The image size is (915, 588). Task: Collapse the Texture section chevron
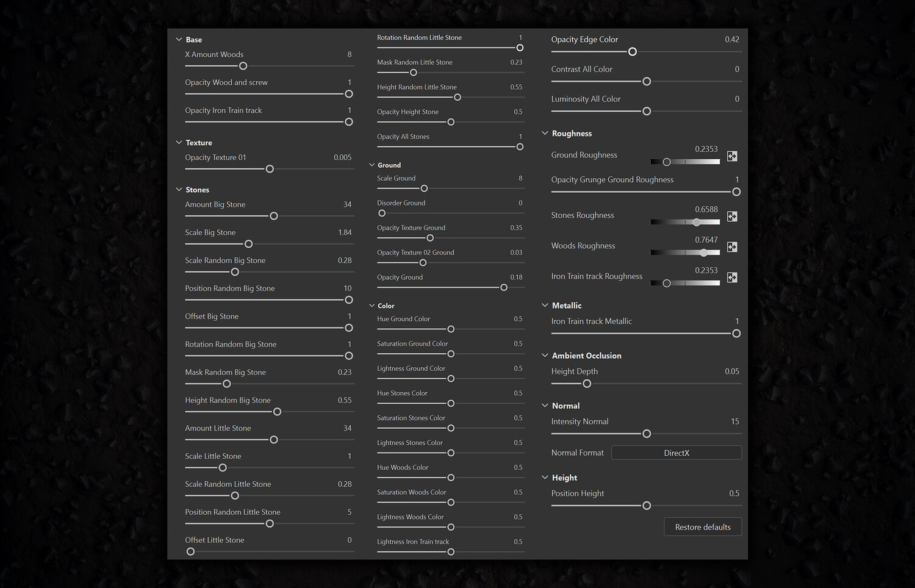179,143
